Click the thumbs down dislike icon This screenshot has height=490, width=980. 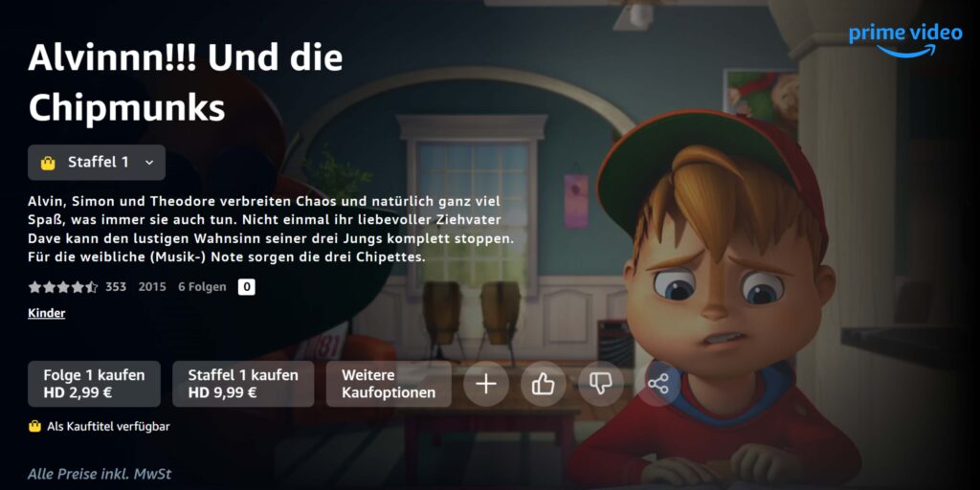point(601,384)
